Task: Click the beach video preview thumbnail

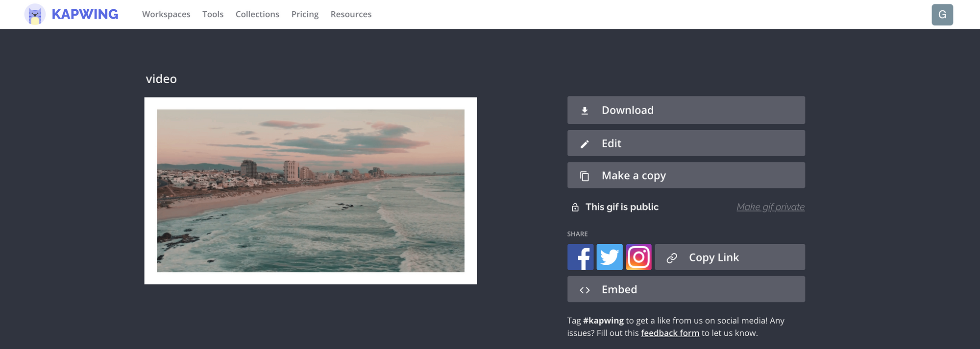Action: click(311, 191)
